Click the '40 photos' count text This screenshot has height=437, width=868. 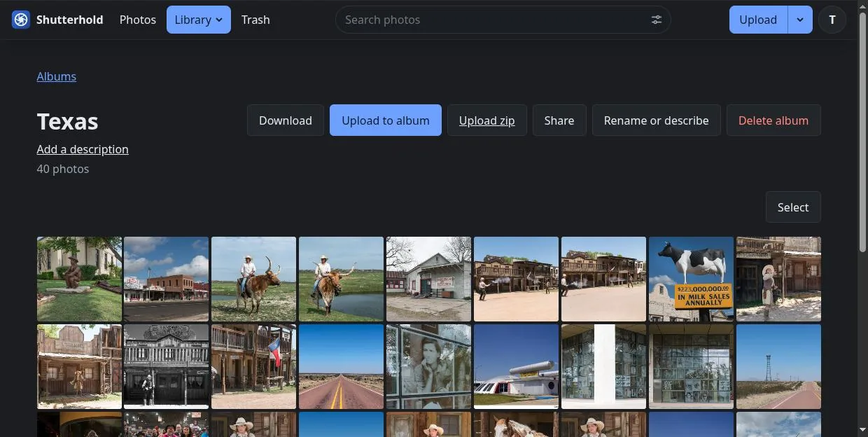63,169
